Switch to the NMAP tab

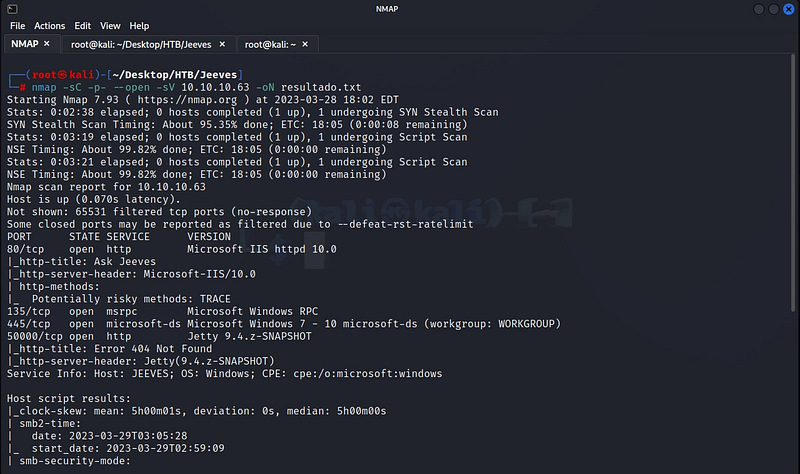click(24, 44)
